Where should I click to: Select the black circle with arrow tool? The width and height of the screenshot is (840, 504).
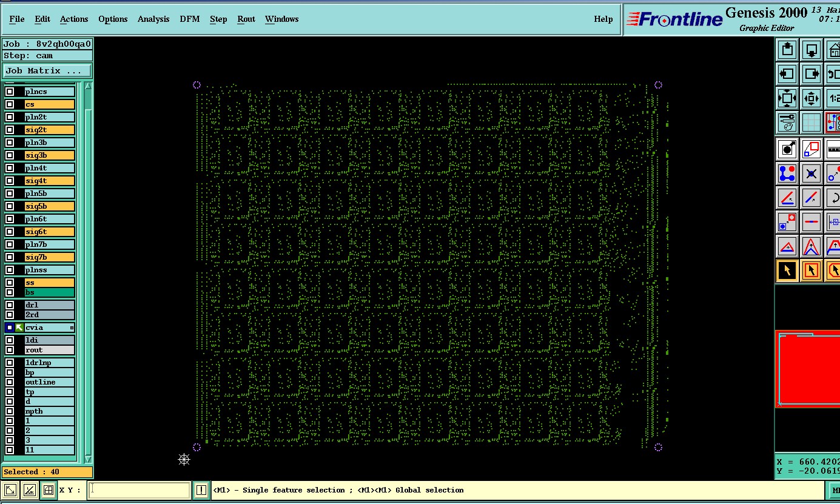click(x=787, y=149)
